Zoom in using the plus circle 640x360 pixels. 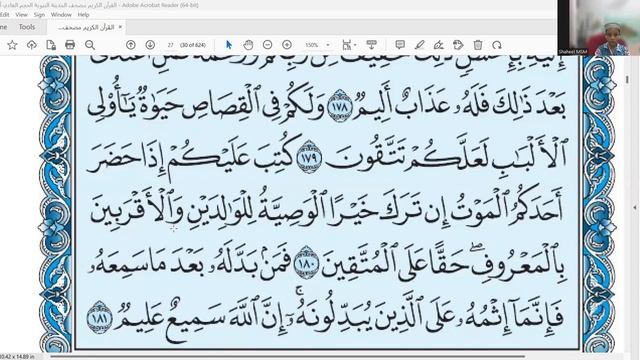coord(287,45)
